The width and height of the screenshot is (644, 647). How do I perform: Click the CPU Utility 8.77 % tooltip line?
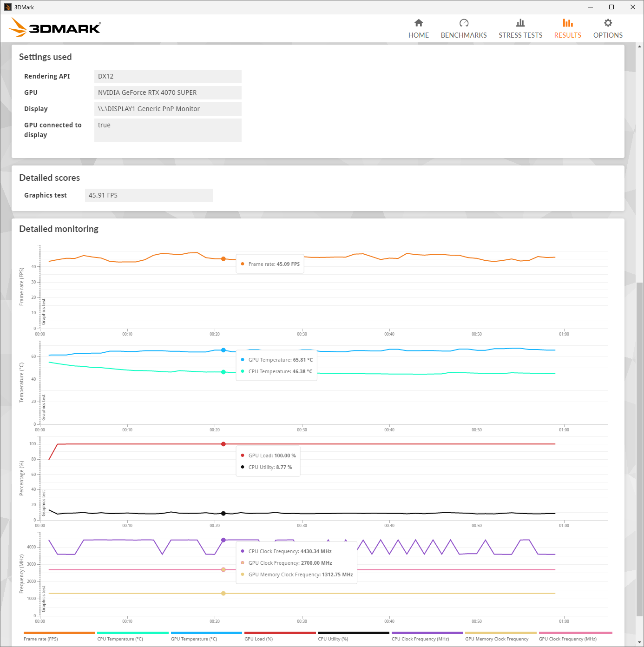click(x=266, y=467)
